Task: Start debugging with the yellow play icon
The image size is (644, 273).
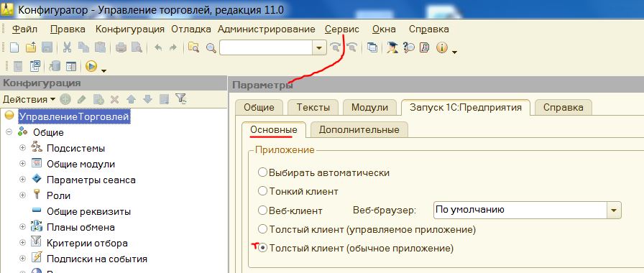Action: tap(91, 66)
